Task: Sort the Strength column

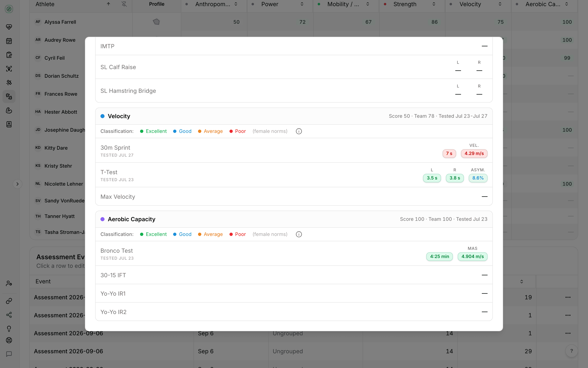Action: click(434, 4)
